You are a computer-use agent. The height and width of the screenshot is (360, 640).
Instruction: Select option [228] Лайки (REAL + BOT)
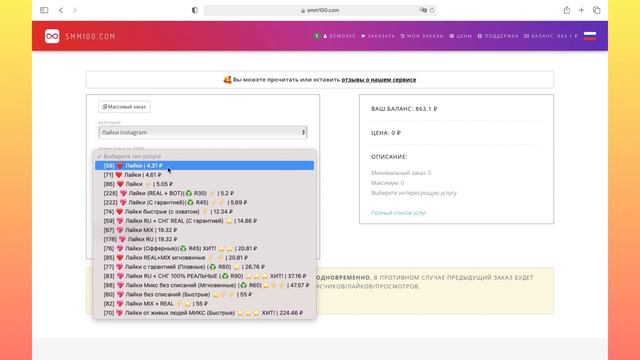[x=204, y=193]
